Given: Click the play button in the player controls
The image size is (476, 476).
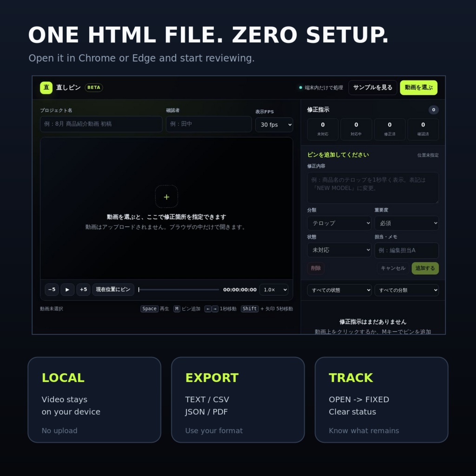Looking at the screenshot, I should click(67, 290).
